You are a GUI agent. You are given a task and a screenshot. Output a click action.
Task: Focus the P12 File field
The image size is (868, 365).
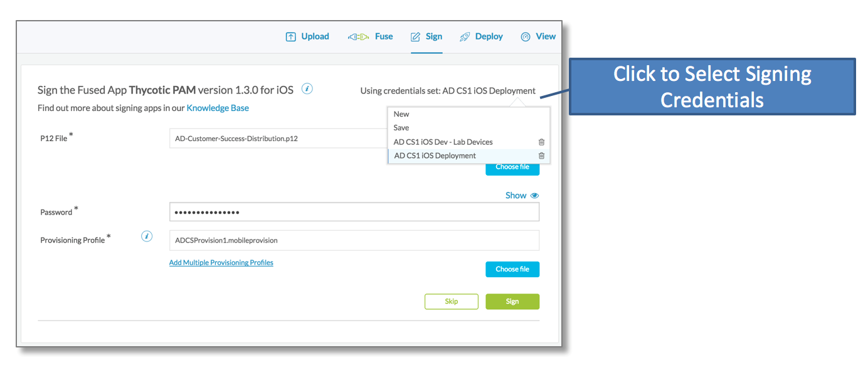click(x=278, y=139)
